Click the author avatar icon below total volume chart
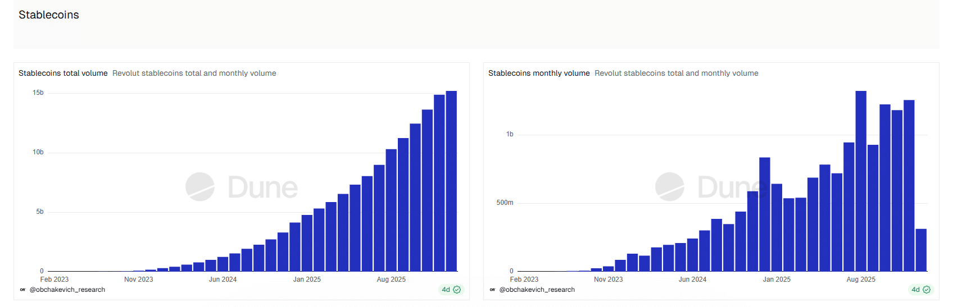This screenshot has width=980, height=307. (x=22, y=290)
